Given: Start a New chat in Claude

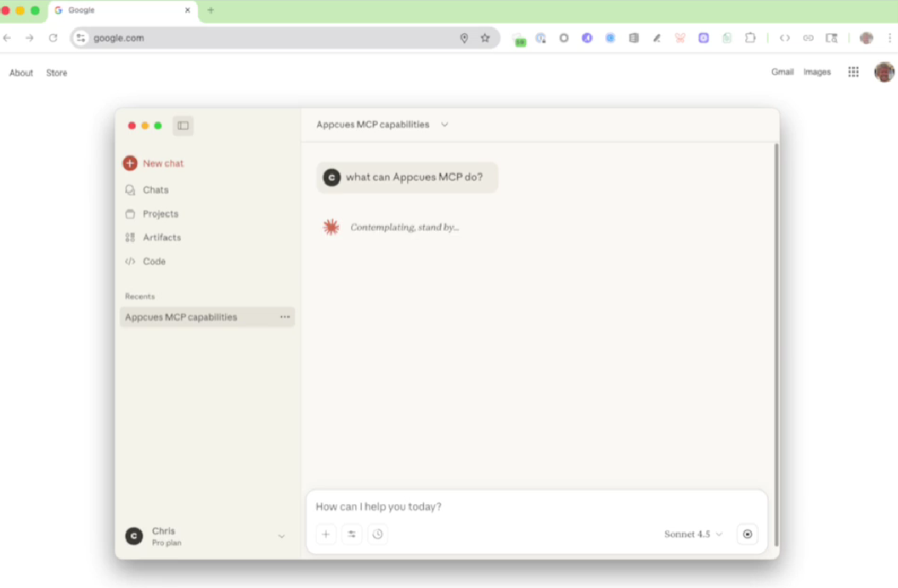Looking at the screenshot, I should (x=154, y=163).
